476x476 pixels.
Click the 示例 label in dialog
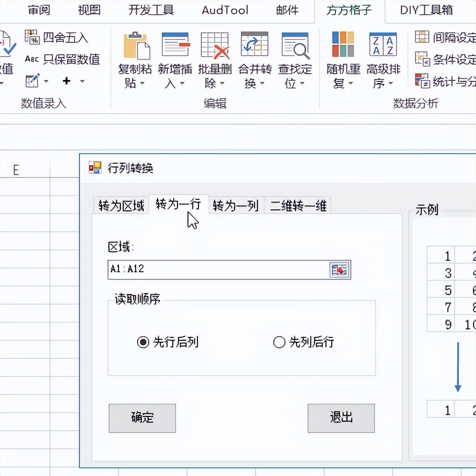coord(426,209)
